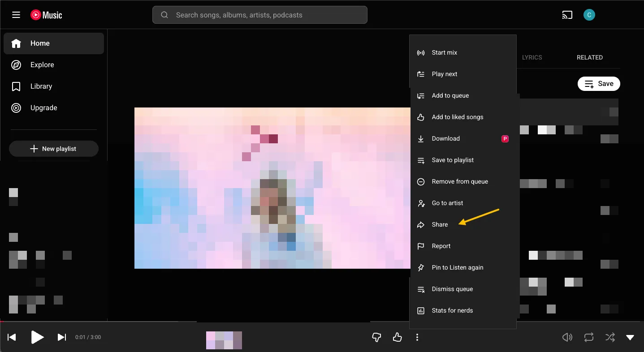Switch to the RELATED tab
This screenshot has width=644, height=352.
[x=589, y=57]
